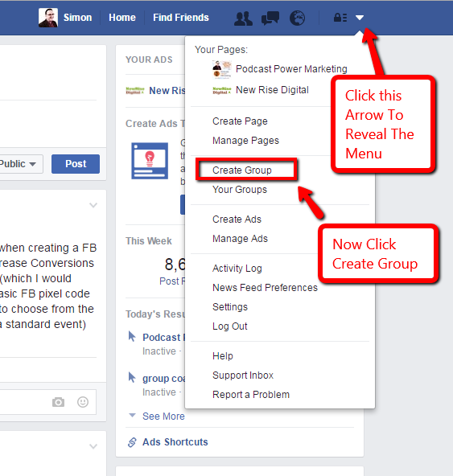
Task: Open News Feed Preferences
Action: tap(265, 288)
